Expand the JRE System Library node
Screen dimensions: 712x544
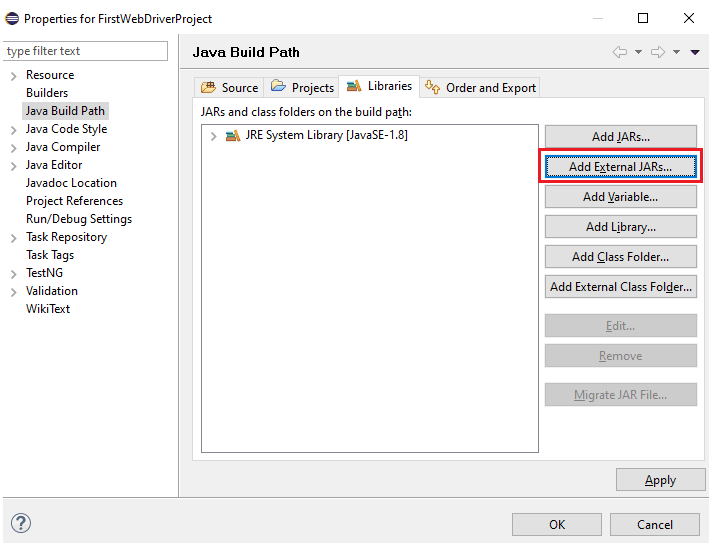coord(213,136)
